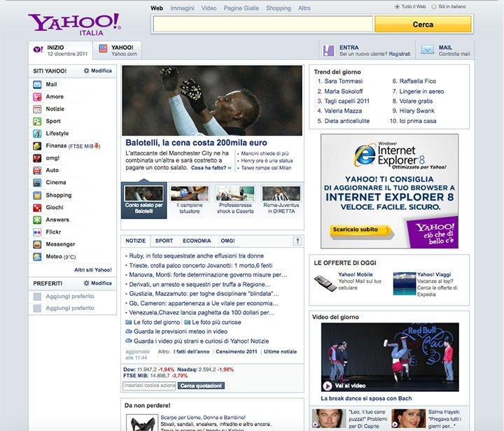Expand the Altro search menu
504x431 pixels.
point(304,8)
